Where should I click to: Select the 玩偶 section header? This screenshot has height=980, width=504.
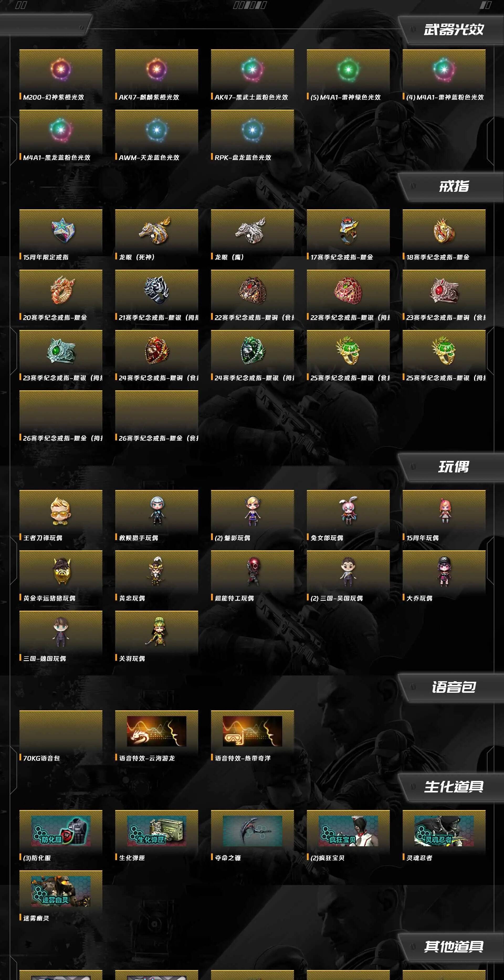tap(454, 467)
